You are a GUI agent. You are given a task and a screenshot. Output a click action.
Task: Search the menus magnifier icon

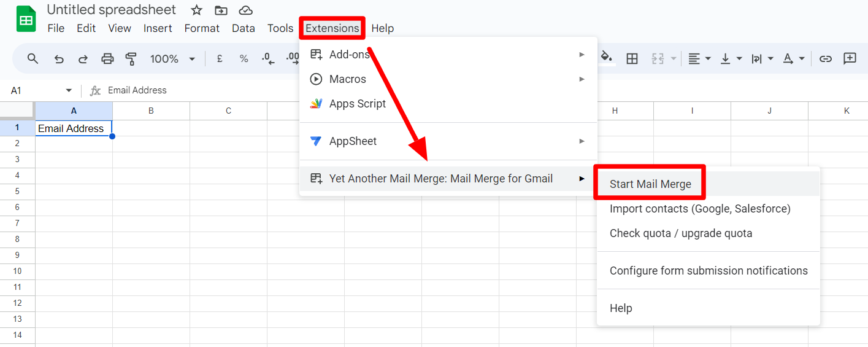click(33, 58)
